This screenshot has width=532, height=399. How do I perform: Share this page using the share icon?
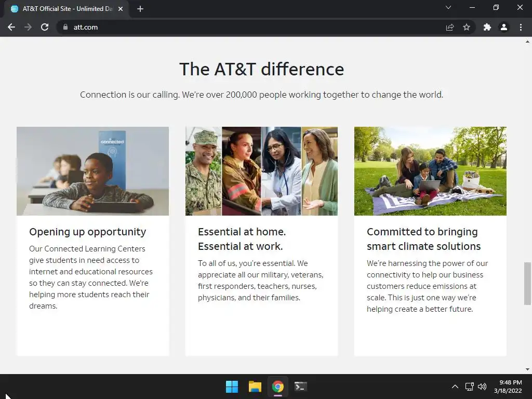point(450,27)
